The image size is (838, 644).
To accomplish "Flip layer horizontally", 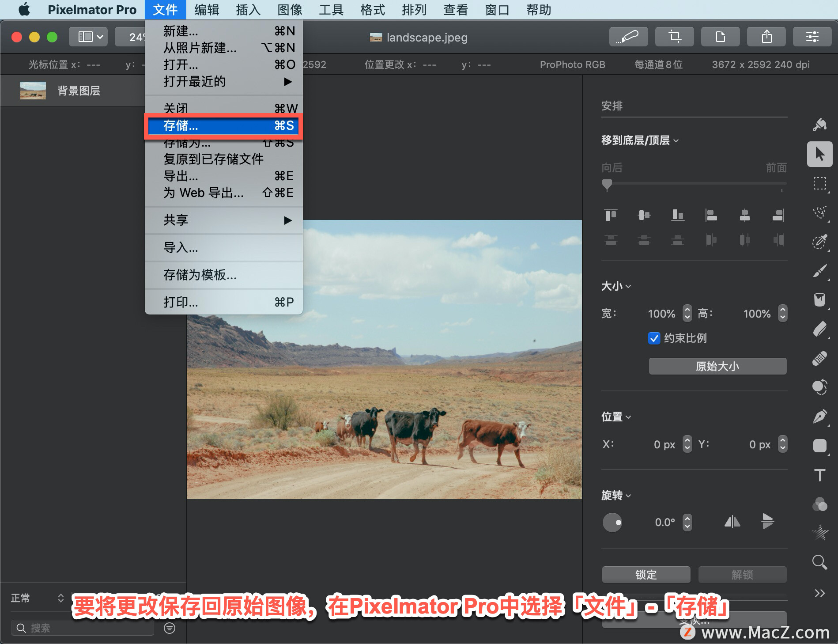I will pyautogui.click(x=732, y=522).
